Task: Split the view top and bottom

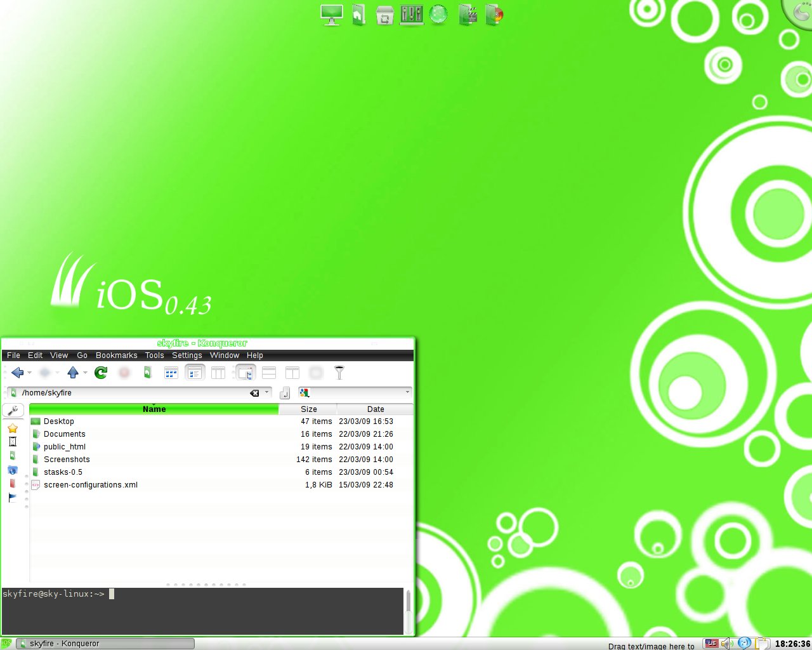Action: coord(269,373)
